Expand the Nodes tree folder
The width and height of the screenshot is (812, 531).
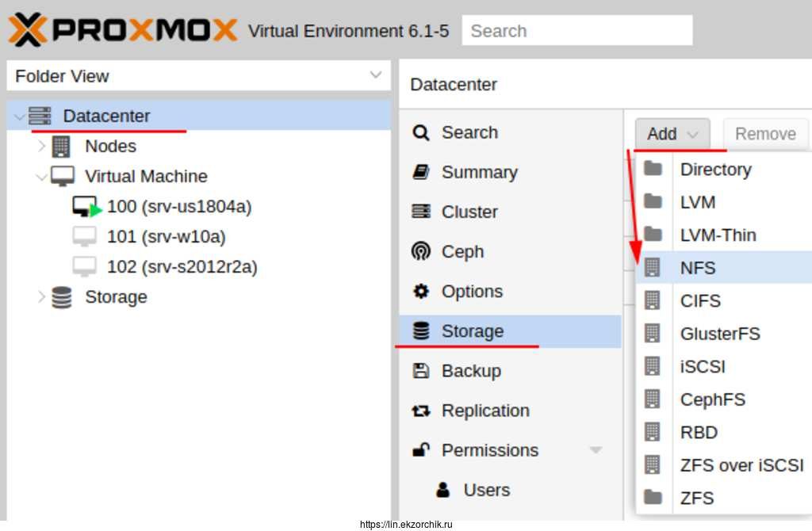[42, 147]
